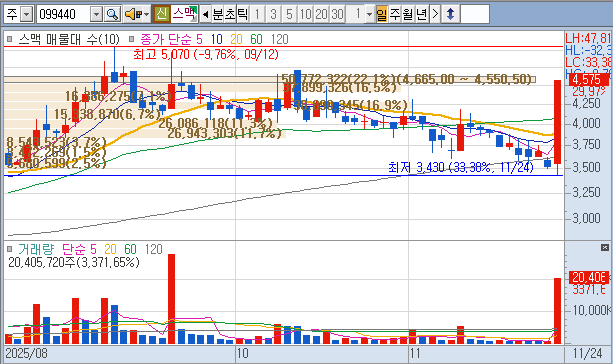Open the dropdown beside the speaker icon
This screenshot has height=364, width=613.
(147, 14)
